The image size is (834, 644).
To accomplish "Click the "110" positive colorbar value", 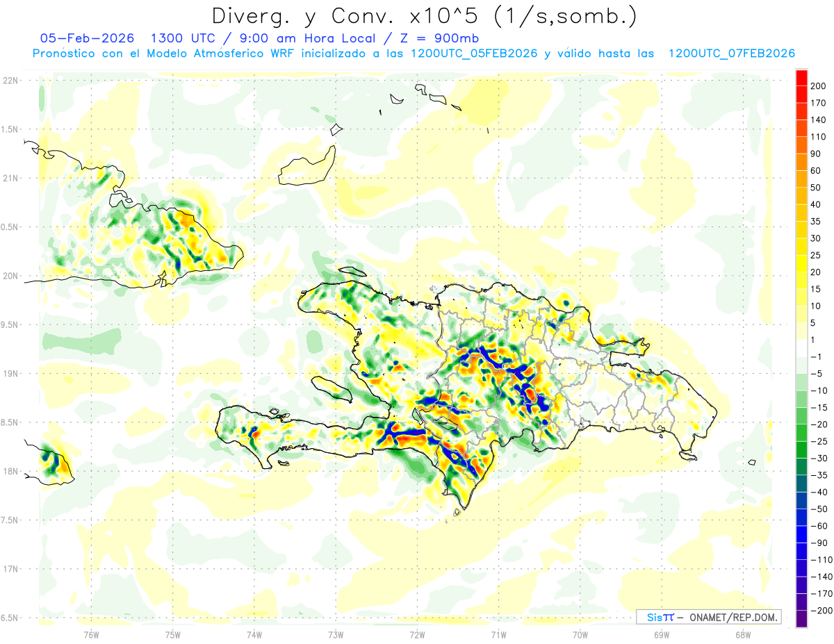I will (x=819, y=137).
